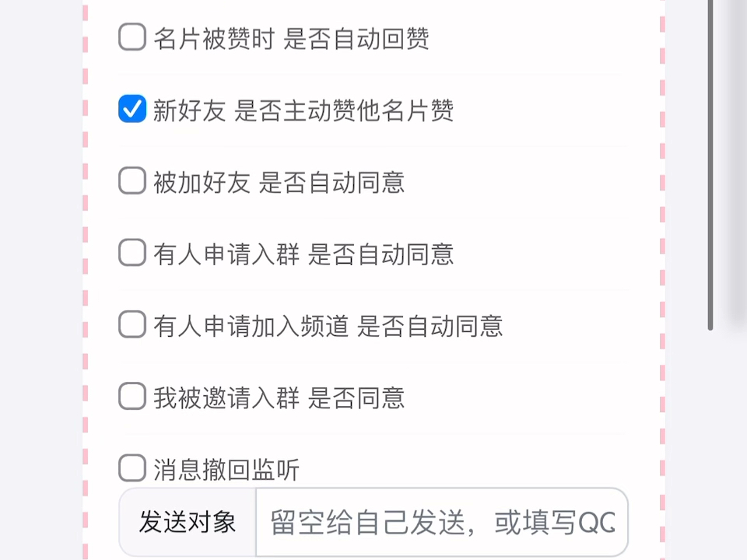This screenshot has height=560, width=747.
Task: Click the 我被邀请入群 是否同意 label
Action: pos(279,398)
